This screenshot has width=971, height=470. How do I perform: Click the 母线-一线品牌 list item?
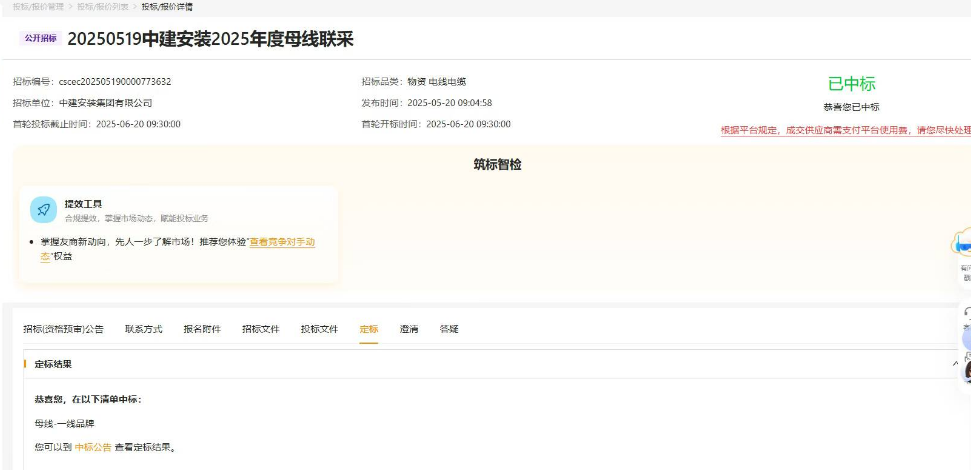click(x=64, y=424)
